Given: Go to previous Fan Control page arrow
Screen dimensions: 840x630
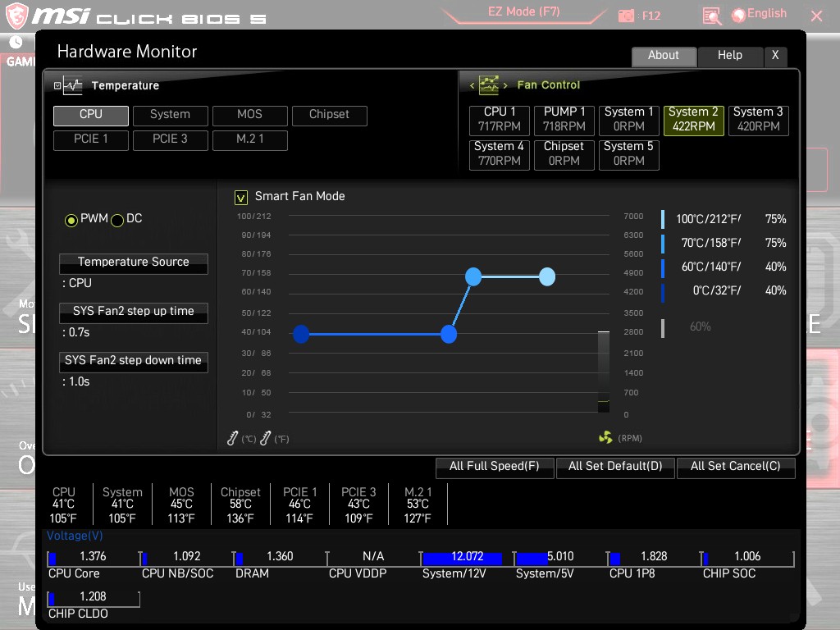Looking at the screenshot, I should coord(472,85).
